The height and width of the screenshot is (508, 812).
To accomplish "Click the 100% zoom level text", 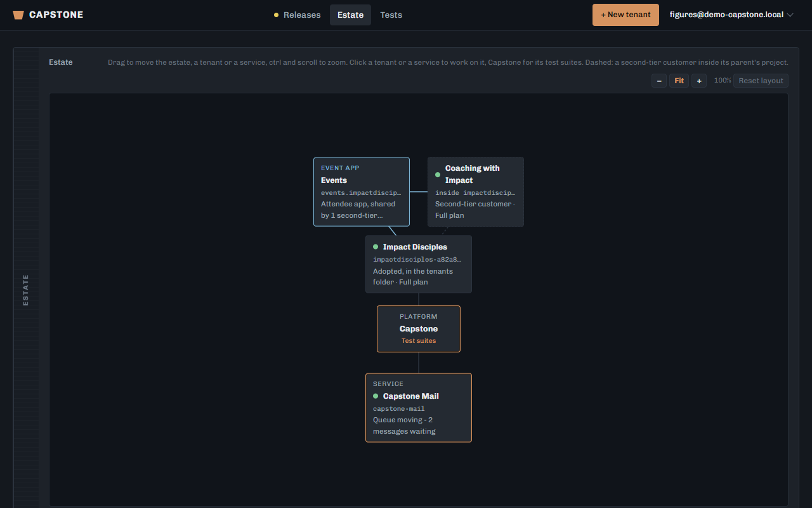I will [x=723, y=81].
